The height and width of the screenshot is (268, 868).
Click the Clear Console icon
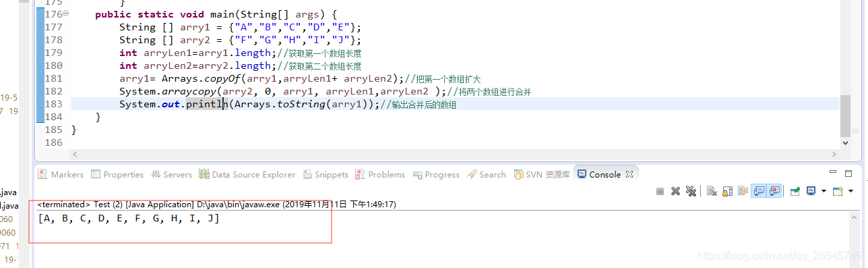pyautogui.click(x=712, y=191)
